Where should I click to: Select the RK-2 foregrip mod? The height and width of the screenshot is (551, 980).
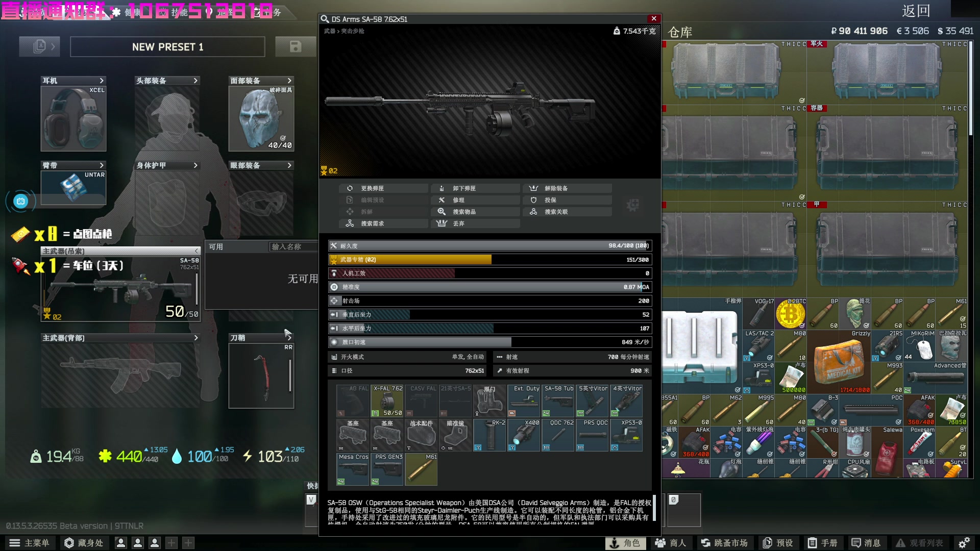489,435
